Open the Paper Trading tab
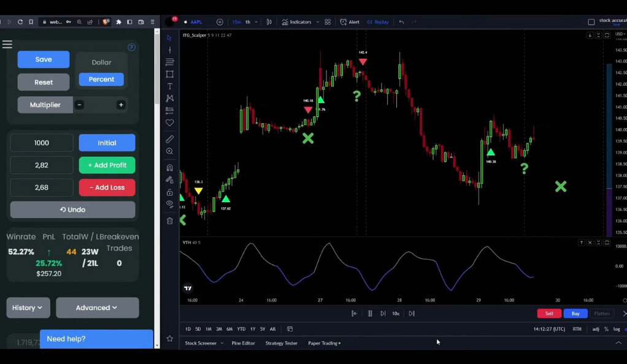 pyautogui.click(x=324, y=343)
